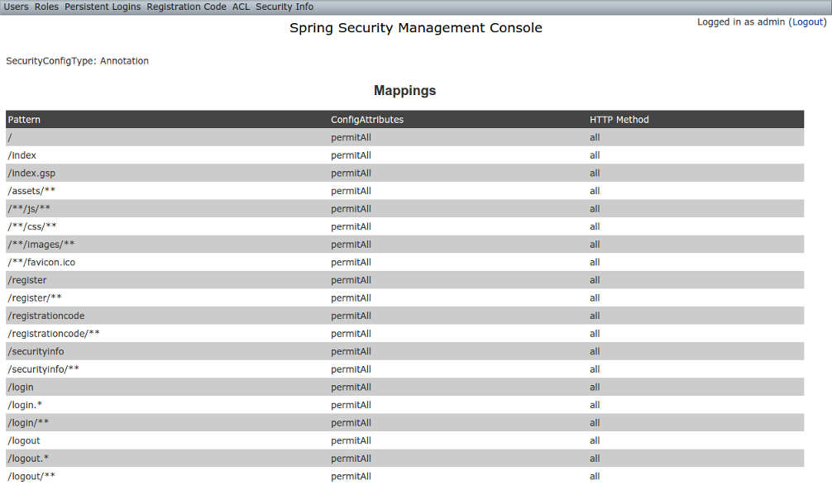Open the Roles section
Image resolution: width=832 pixels, height=504 pixels.
click(x=45, y=6)
